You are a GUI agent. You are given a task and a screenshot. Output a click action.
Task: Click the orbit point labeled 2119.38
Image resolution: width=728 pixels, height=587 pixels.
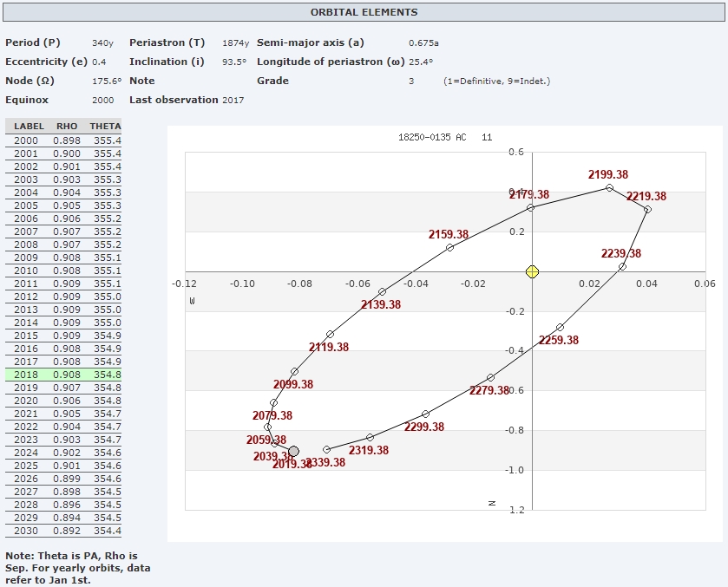coord(330,335)
